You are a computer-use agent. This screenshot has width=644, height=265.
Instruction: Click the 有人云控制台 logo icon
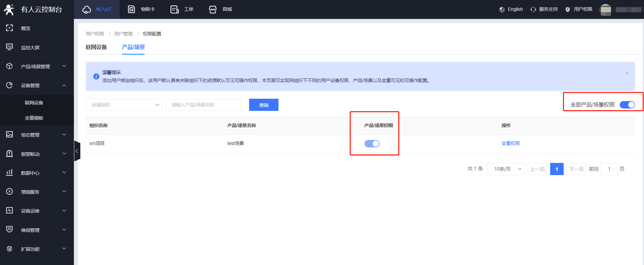pos(9,9)
